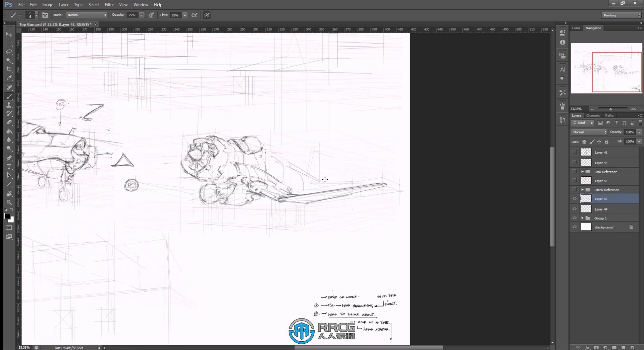Select the History Brush tool
The height and width of the screenshot is (350, 644).
coord(9,114)
